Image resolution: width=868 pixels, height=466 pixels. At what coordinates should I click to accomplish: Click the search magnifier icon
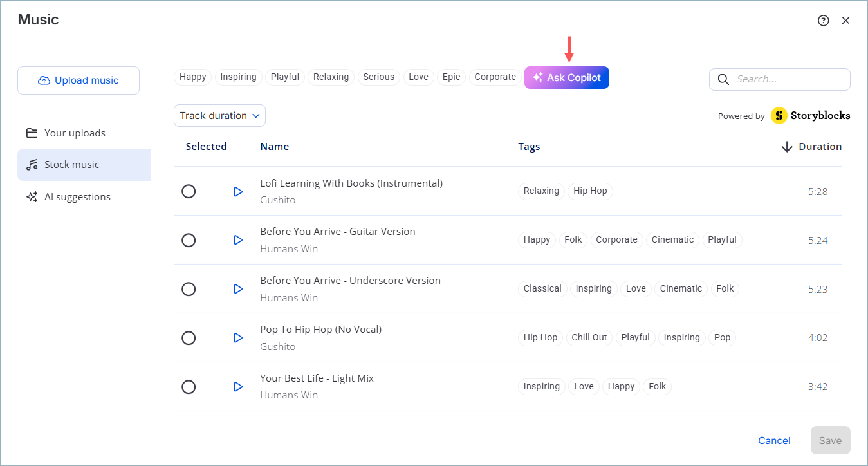pos(723,79)
